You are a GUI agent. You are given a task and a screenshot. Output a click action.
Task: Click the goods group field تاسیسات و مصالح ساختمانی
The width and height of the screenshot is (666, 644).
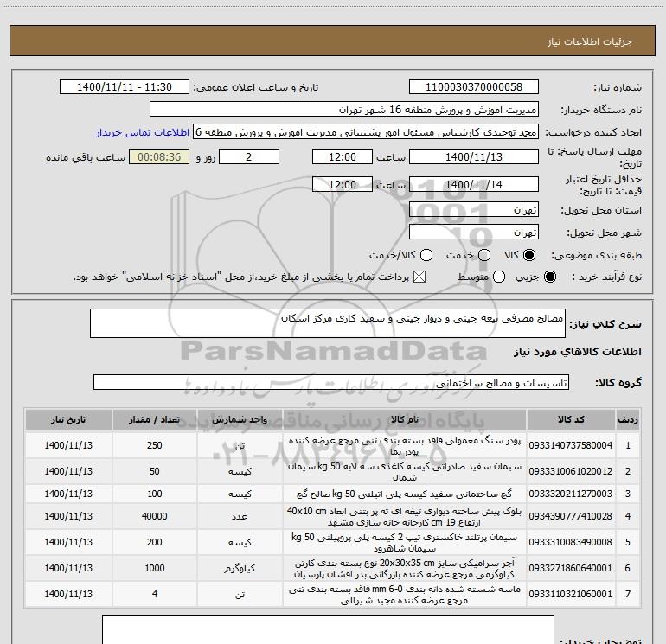coord(331,382)
